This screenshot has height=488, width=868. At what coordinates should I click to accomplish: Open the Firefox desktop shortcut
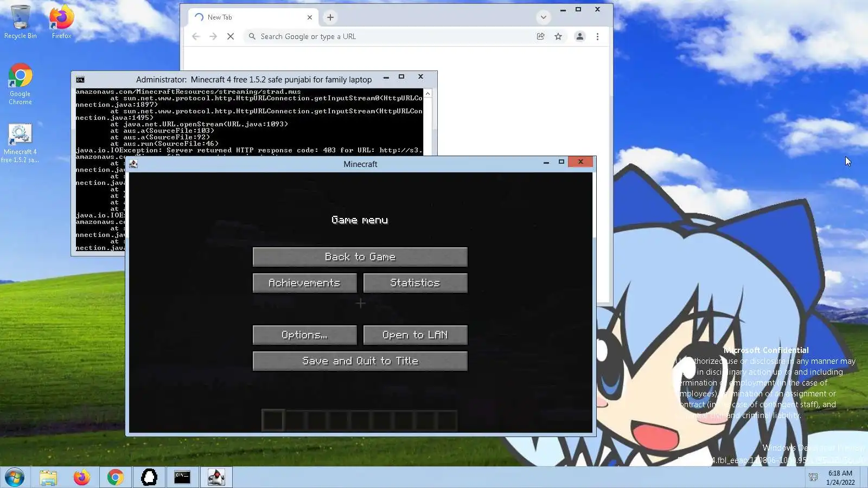[x=61, y=22]
